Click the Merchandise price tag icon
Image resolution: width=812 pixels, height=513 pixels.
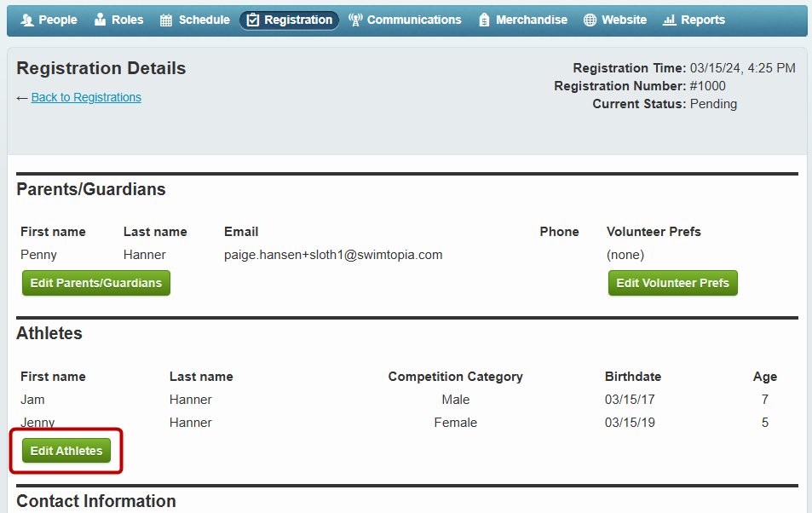coord(484,20)
